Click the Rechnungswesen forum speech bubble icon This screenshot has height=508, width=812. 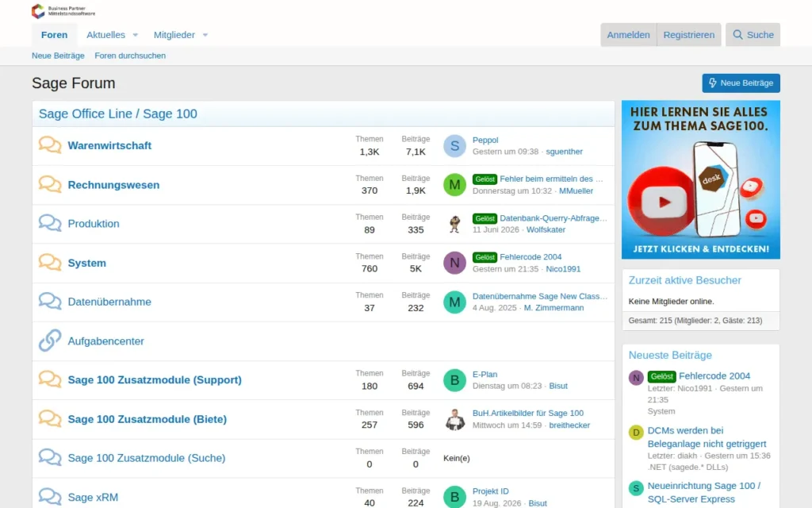tap(50, 184)
